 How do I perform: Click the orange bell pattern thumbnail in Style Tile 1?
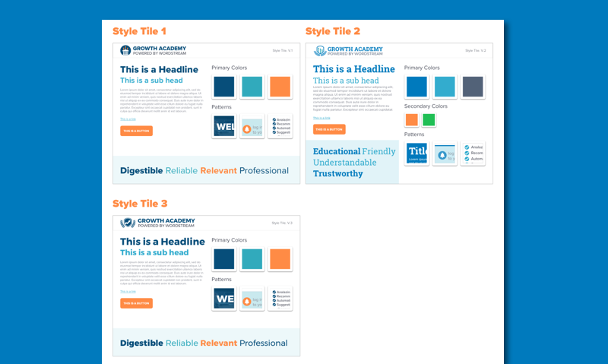click(x=252, y=126)
